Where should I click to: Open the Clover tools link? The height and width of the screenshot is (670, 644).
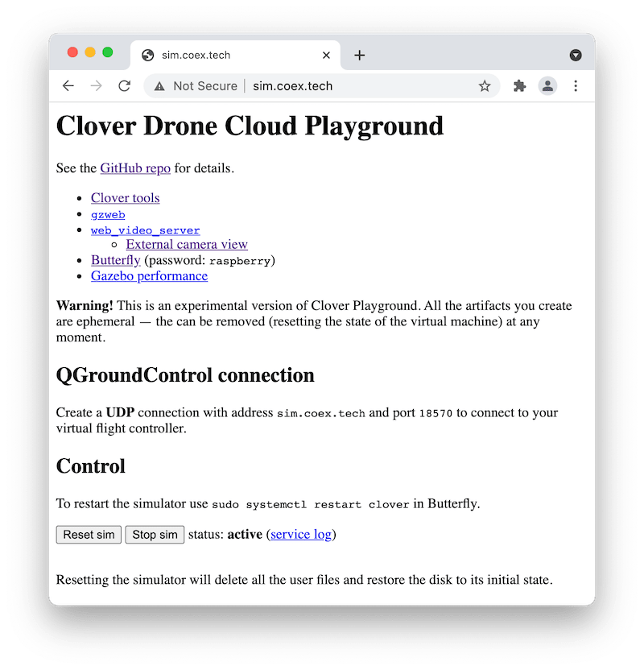[x=125, y=198]
